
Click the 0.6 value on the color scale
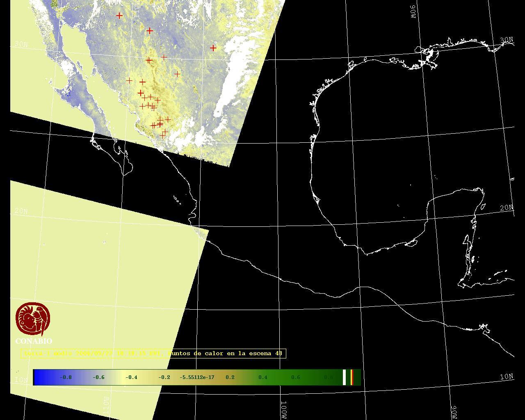pos(296,377)
